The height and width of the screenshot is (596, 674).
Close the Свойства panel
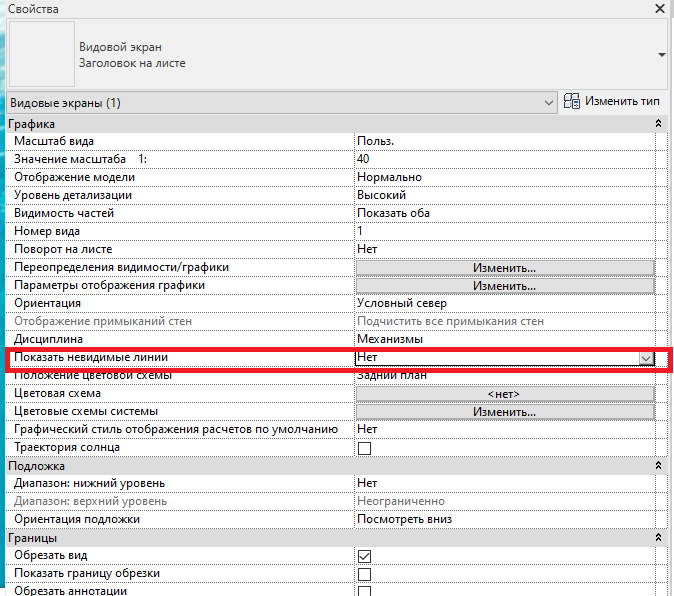pyautogui.click(x=660, y=8)
